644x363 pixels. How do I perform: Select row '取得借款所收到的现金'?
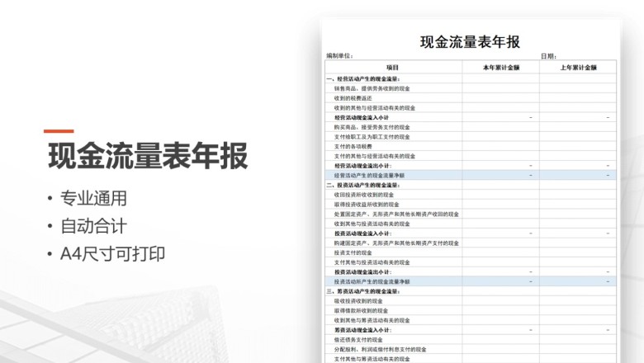click(x=471, y=310)
